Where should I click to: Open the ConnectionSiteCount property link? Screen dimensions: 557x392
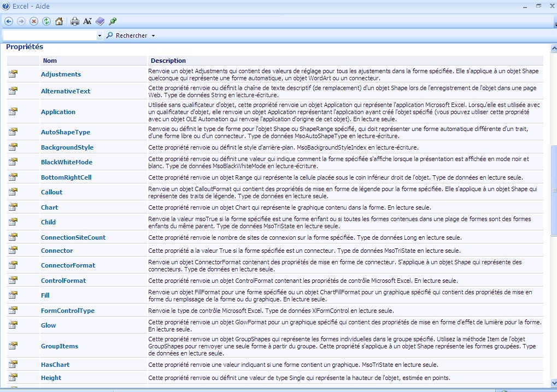(x=73, y=237)
